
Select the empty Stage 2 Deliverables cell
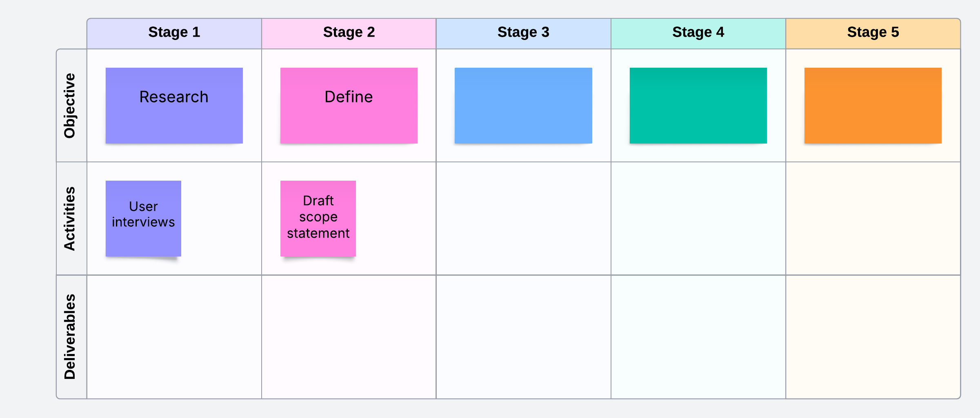pos(349,337)
